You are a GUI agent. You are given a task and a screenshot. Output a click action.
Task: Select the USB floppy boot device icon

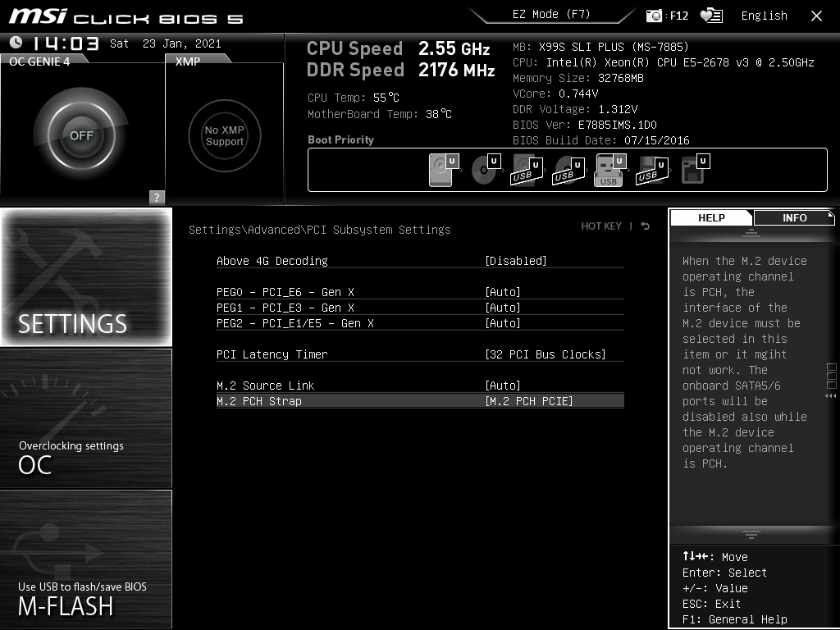(651, 171)
